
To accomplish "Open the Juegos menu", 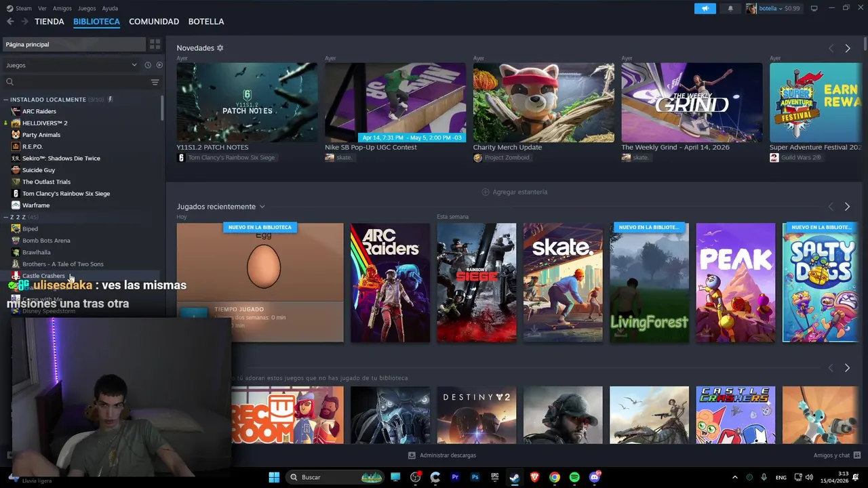I will pos(87,8).
